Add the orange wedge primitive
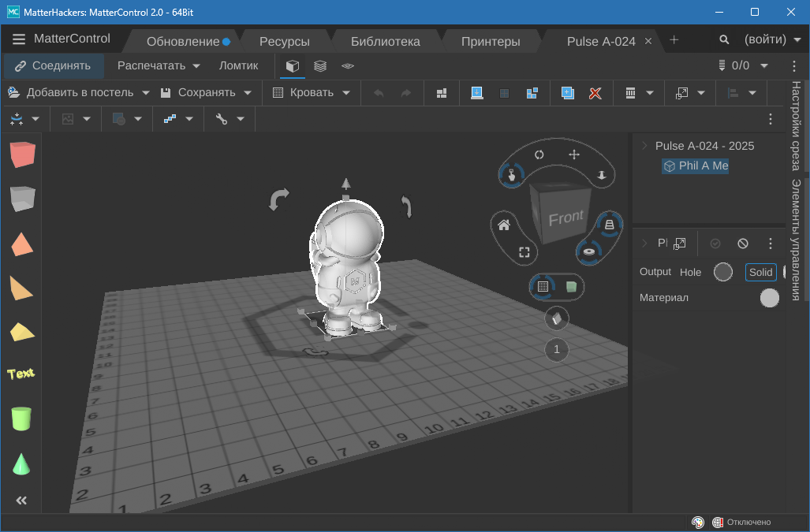Image resolution: width=810 pixels, height=532 pixels. tap(22, 288)
